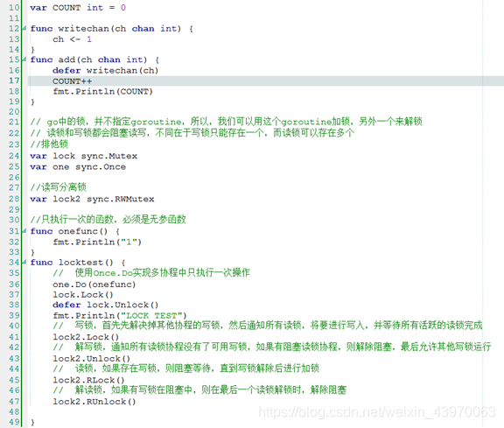Click 'lock2.Unlock()' call on line 43
Viewport: 504px width, 428px height.
91,359
